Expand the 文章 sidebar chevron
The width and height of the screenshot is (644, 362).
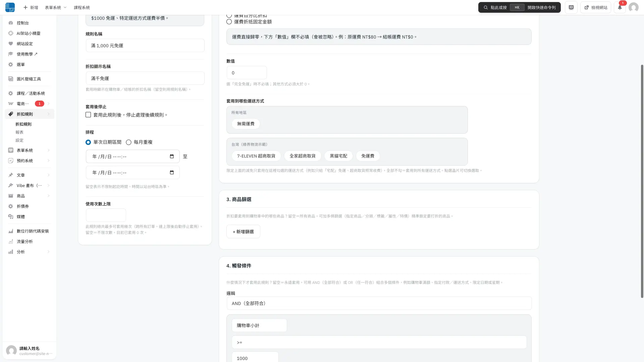pos(49,175)
